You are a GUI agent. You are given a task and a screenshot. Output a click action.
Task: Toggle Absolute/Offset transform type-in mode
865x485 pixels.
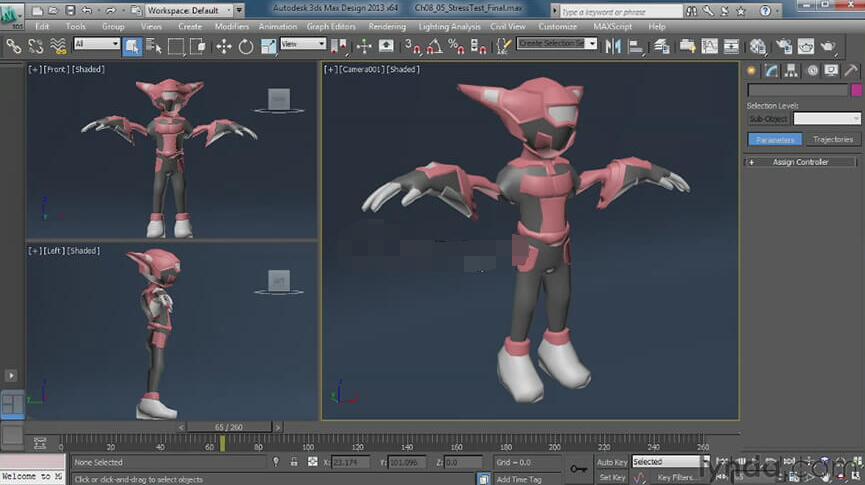click(312, 462)
